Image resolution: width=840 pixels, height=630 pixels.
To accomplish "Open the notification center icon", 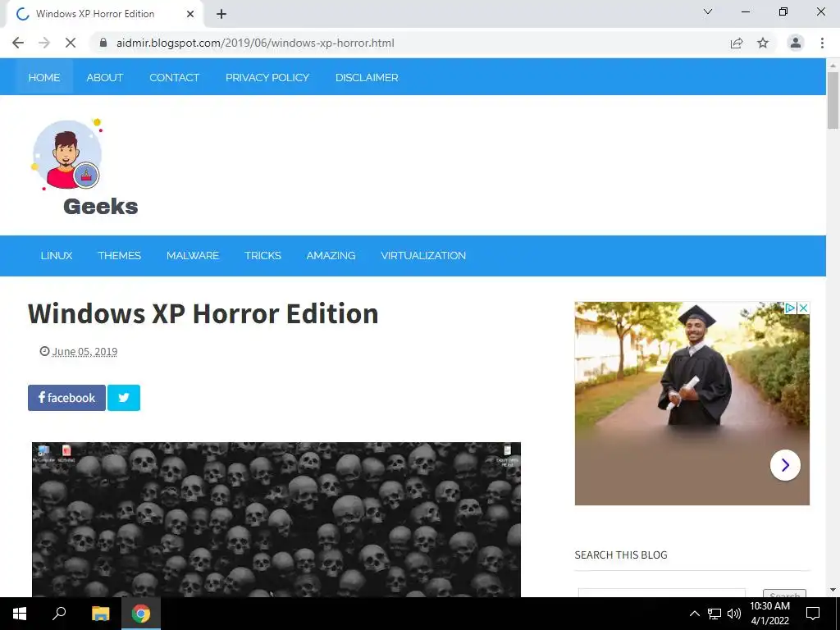I will (813, 614).
